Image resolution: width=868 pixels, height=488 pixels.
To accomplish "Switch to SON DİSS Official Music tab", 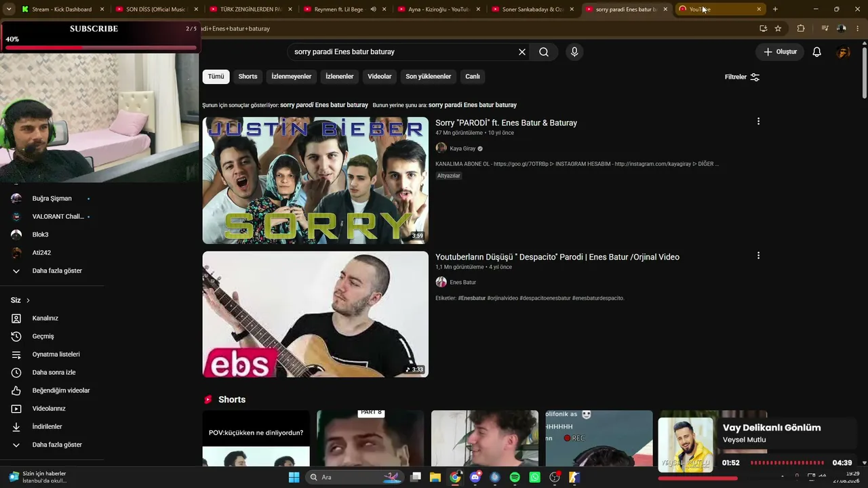I will tap(155, 9).
